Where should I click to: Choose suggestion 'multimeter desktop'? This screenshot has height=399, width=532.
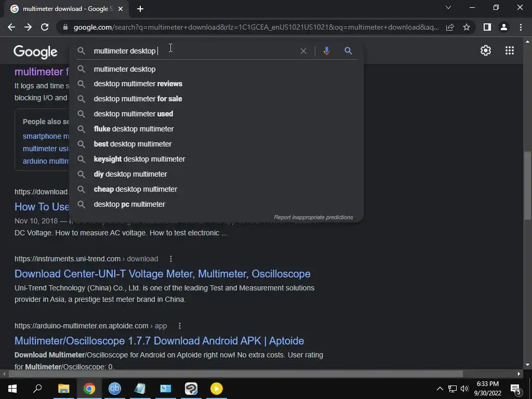[x=216, y=69]
